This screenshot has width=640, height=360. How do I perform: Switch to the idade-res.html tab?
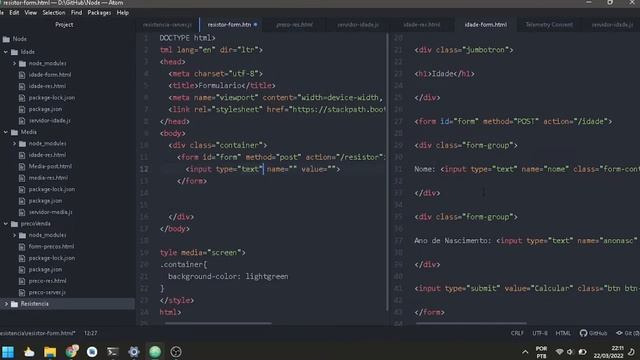[422, 24]
